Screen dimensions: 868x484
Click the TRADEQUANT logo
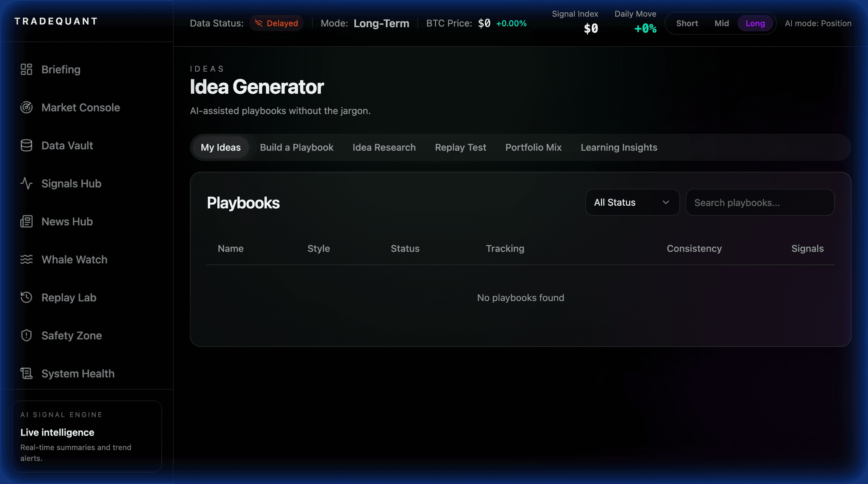tap(56, 21)
